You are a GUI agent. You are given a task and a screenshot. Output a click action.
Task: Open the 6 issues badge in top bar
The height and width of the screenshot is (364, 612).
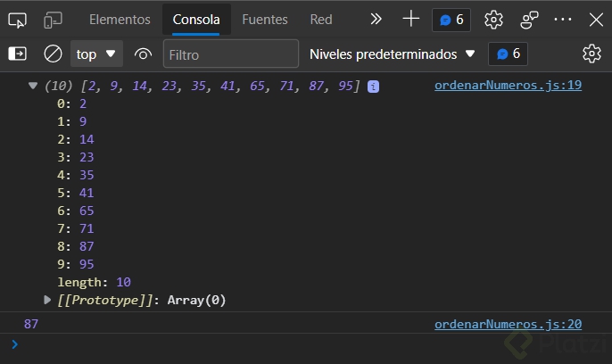point(451,20)
